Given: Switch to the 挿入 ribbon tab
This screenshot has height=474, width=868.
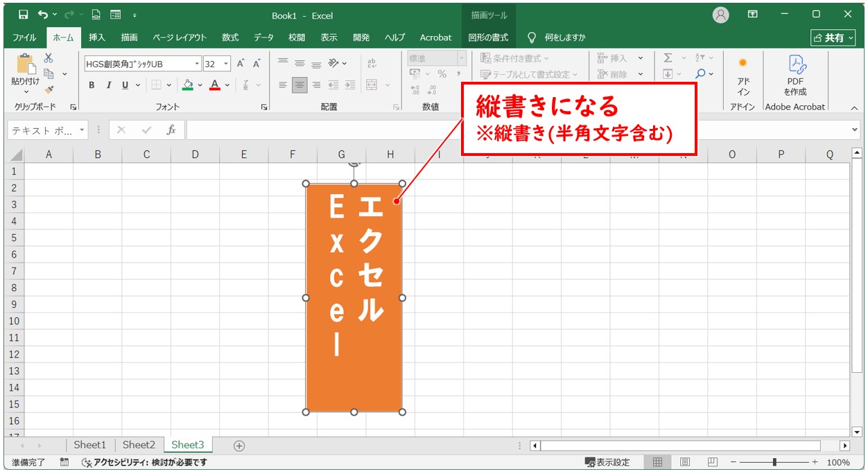Looking at the screenshot, I should 97,37.
